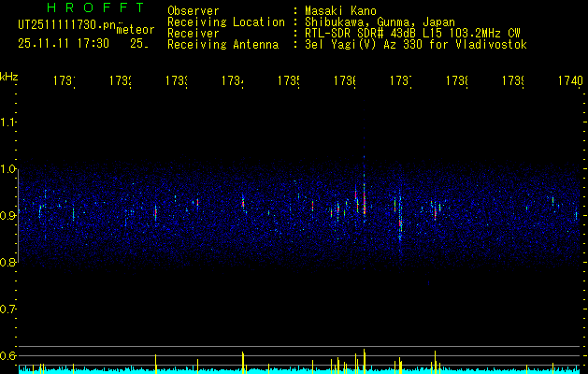Click the 1734 time axis marker
The width and height of the screenshot is (588, 374).
point(233,80)
